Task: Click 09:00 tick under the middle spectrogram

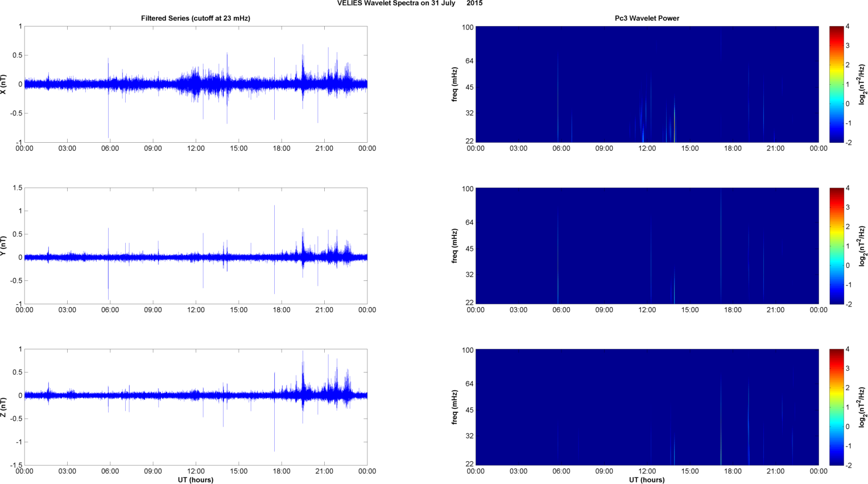Action: click(604, 310)
